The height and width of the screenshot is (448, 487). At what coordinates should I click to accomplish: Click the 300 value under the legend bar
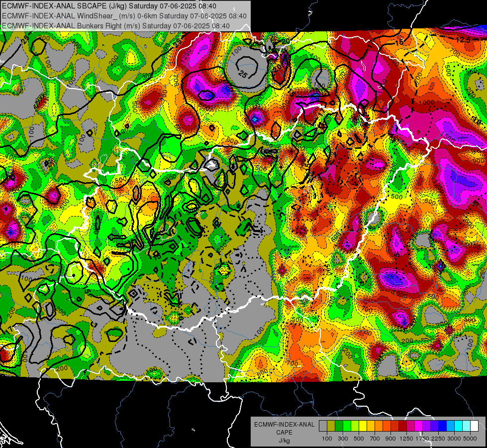343,439
